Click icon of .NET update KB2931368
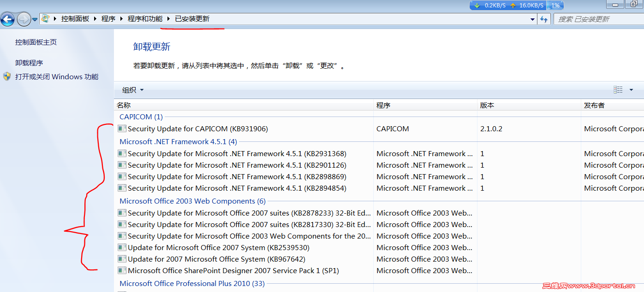644x292 pixels. click(x=122, y=154)
